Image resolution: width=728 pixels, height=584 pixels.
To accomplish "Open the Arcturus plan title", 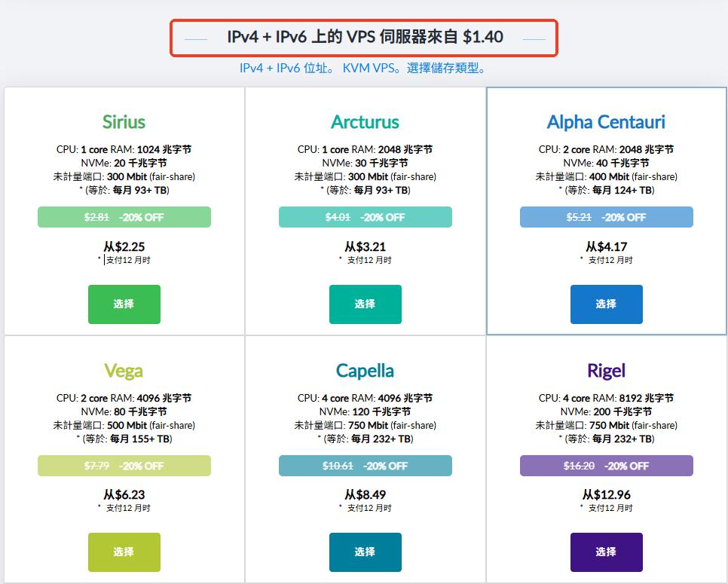I will pyautogui.click(x=365, y=122).
